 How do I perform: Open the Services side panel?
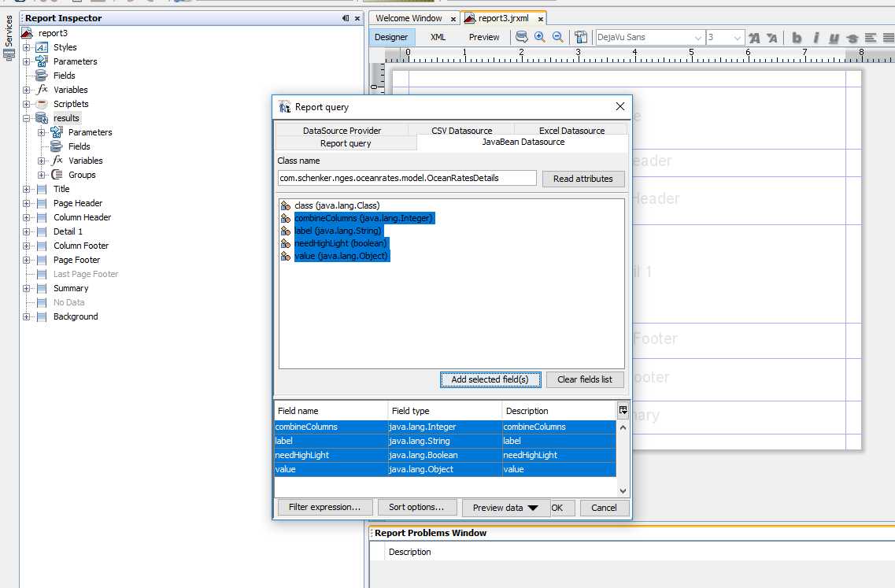[x=9, y=37]
